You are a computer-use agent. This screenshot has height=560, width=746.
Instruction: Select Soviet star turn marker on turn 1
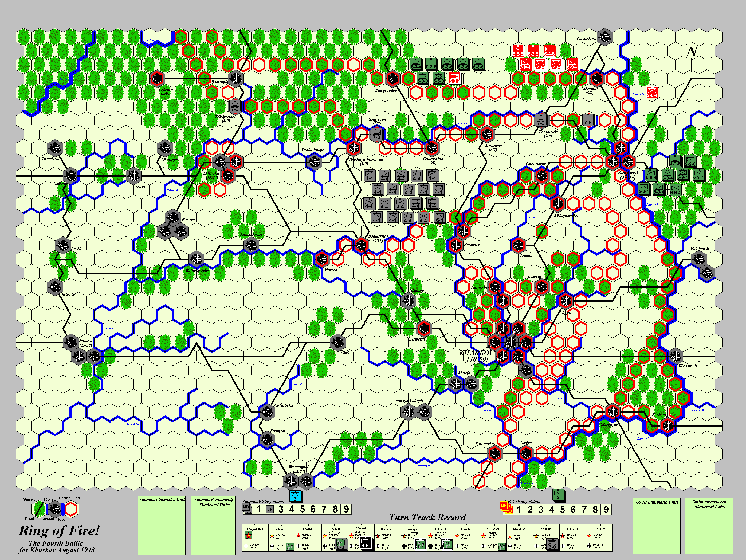click(x=249, y=535)
